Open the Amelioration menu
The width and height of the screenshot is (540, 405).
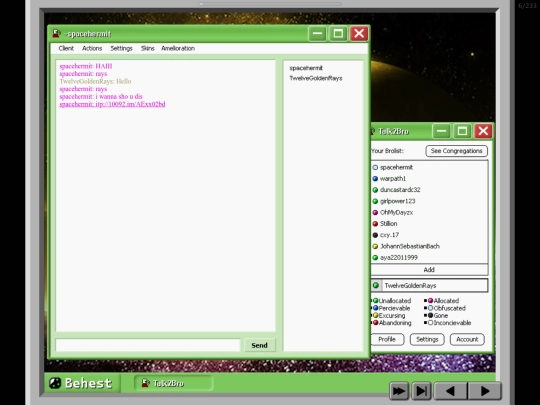(x=178, y=48)
